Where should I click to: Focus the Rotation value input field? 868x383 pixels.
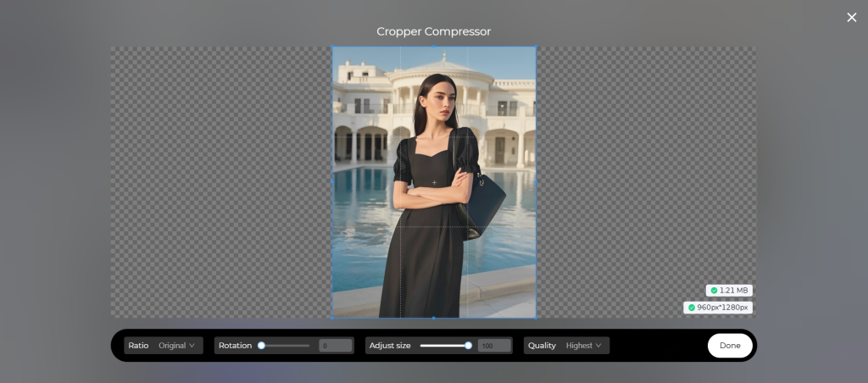336,346
